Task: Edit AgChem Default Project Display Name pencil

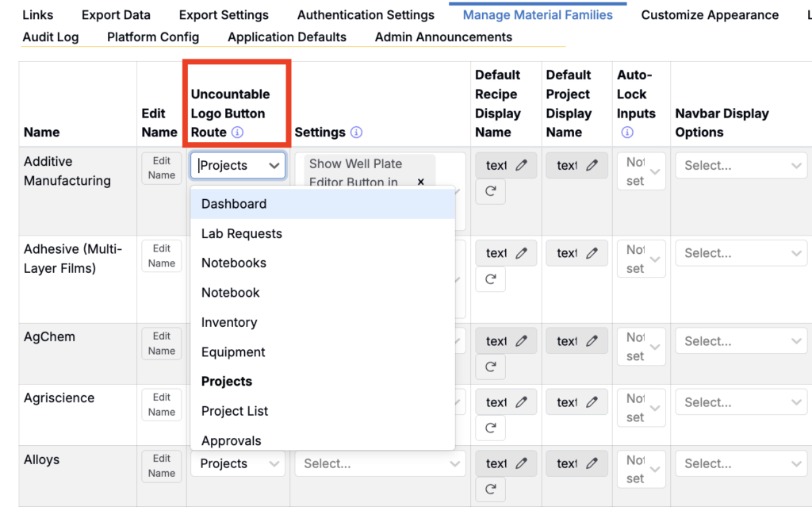Action: pyautogui.click(x=592, y=341)
